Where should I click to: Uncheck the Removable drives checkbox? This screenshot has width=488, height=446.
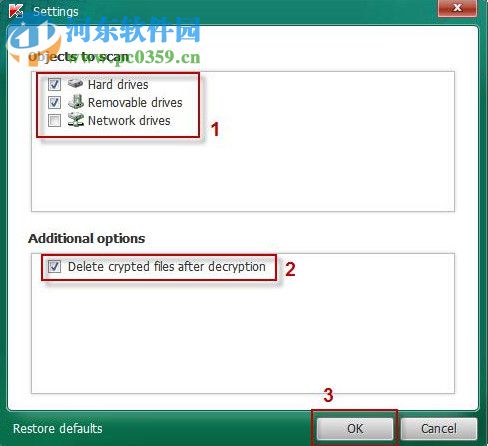[54, 102]
